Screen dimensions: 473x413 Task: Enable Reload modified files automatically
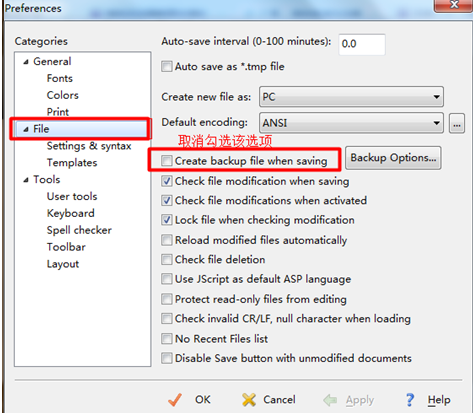(x=167, y=240)
